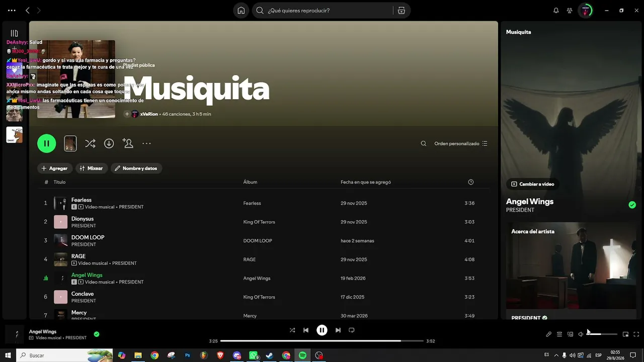This screenshot has height=362, width=644.
Task: Open the Windows Start menu
Action: pos(8,355)
